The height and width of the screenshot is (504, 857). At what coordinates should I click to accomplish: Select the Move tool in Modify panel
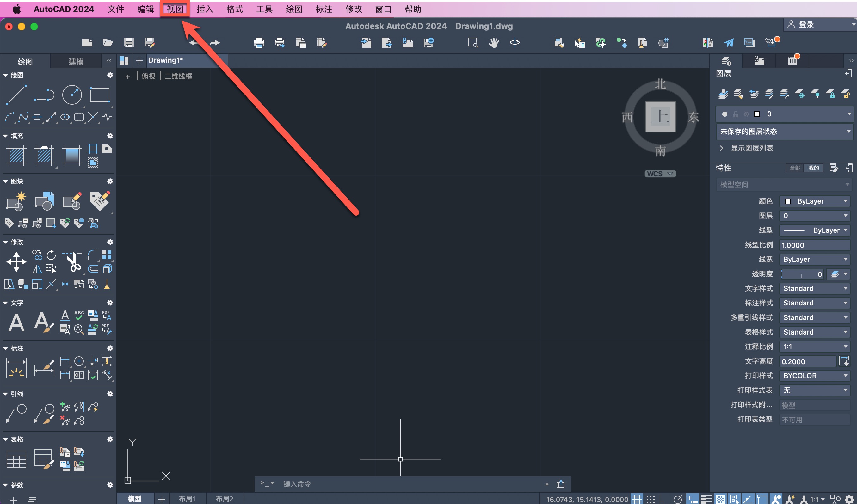[16, 261]
